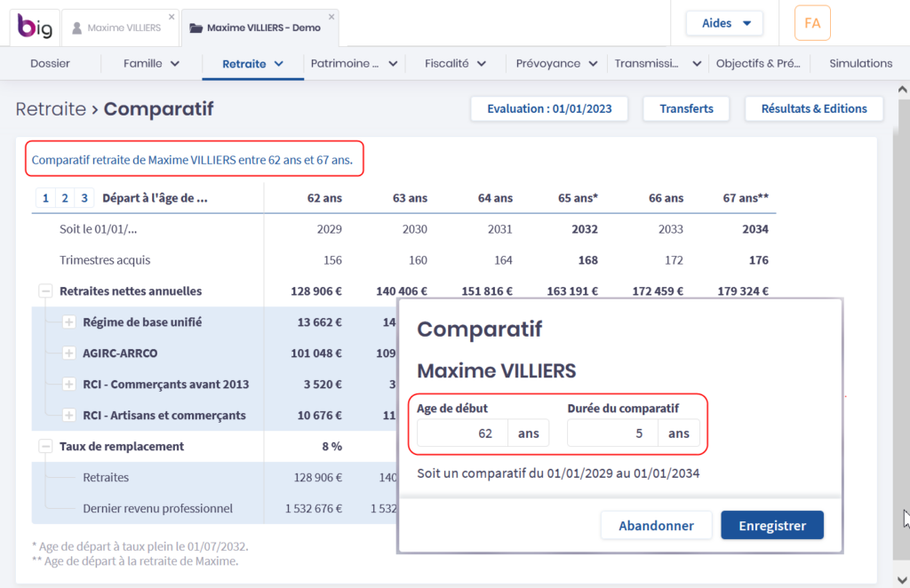Click the Enregistrer button
The image size is (910, 588).
[771, 525]
